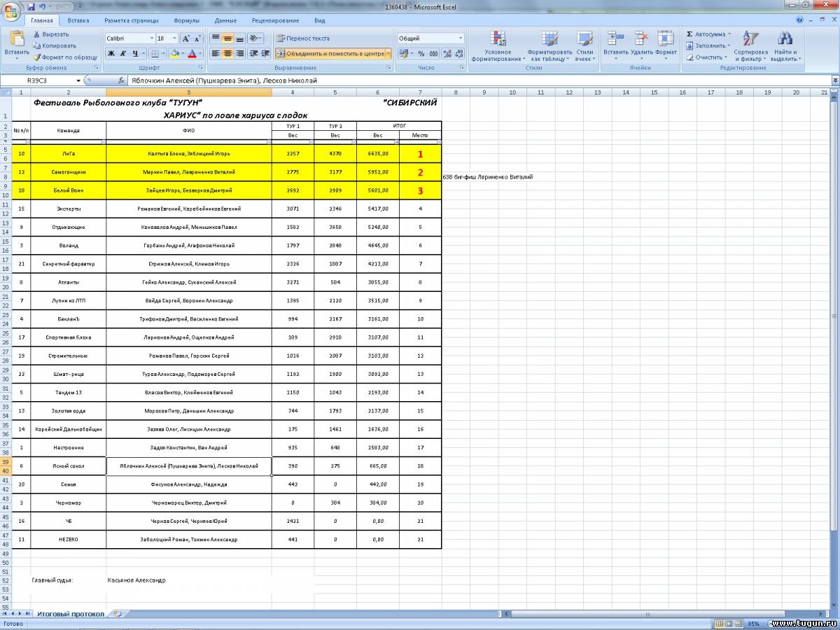Increase decimal places
840x630 pixels.
coord(447,53)
